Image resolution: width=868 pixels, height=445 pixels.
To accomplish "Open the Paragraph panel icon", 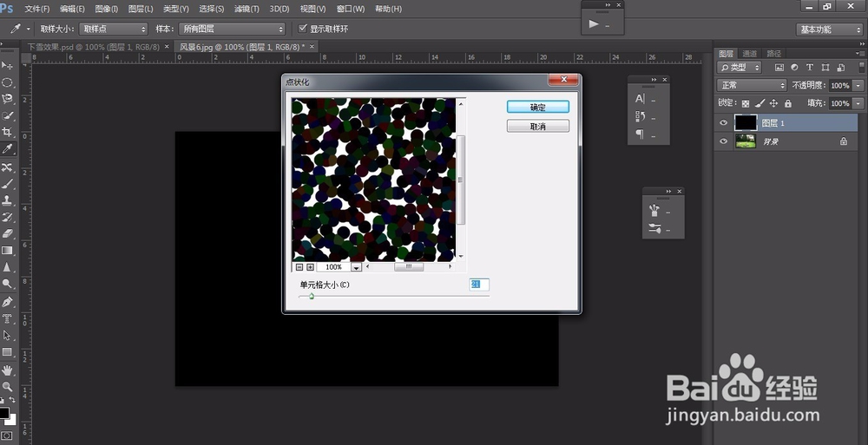I will [640, 134].
